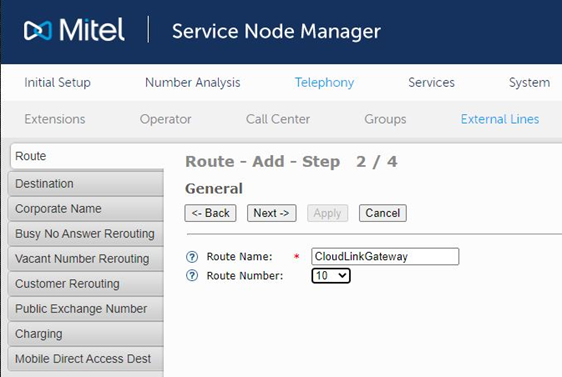The height and width of the screenshot is (377, 562).
Task: Expand the Route Number dropdown
Action: [x=331, y=276]
